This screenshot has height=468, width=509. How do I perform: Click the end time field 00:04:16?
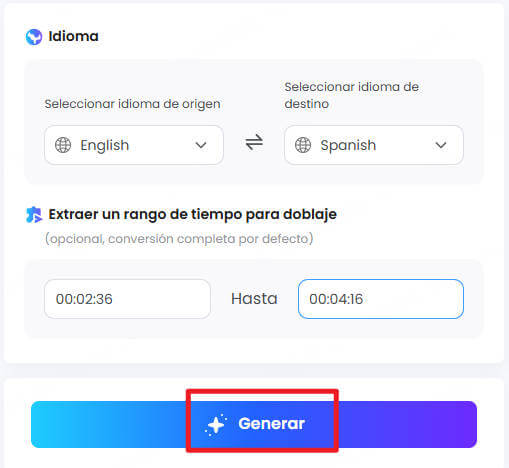[x=381, y=299]
